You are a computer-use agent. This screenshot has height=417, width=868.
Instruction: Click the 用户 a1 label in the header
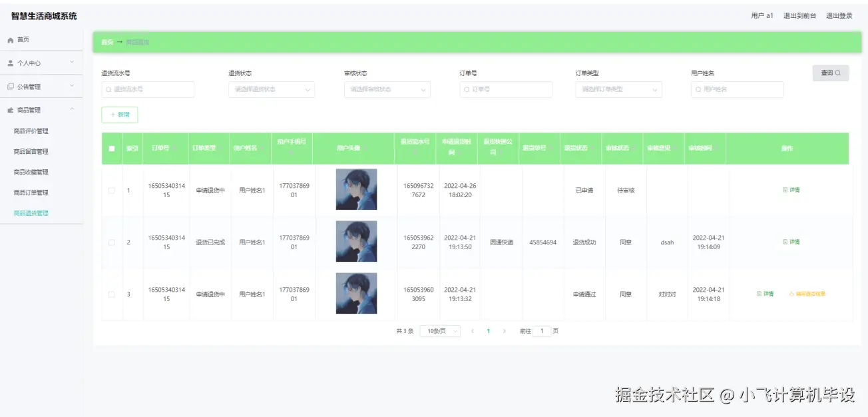(762, 16)
